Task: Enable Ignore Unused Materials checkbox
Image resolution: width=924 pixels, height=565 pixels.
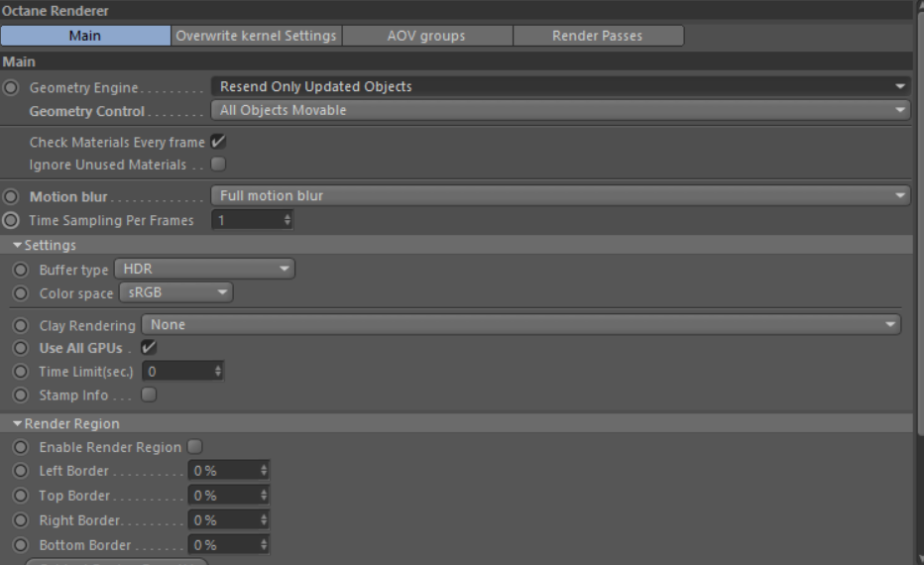Action: (x=219, y=164)
